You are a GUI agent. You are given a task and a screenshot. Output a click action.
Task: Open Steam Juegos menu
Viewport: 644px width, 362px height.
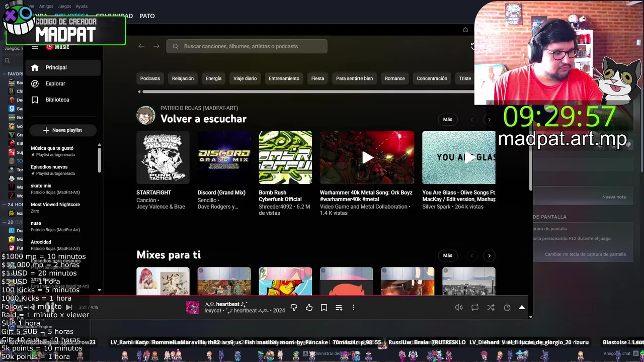click(x=64, y=7)
